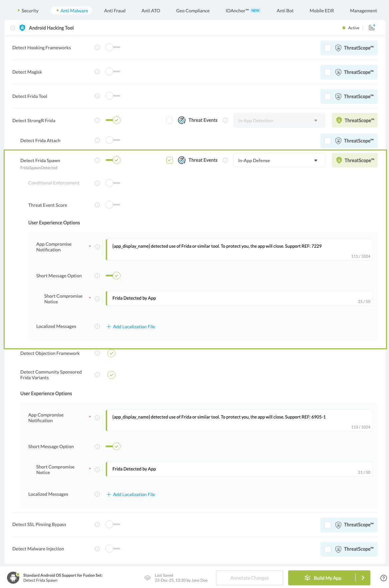The image size is (389, 588).
Task: Open the help question mark icon
Action: (x=383, y=578)
